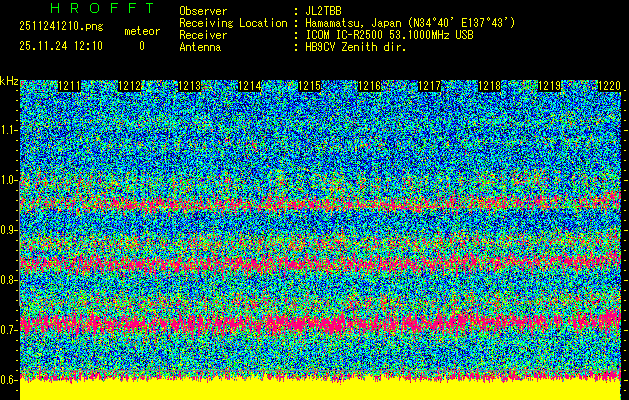Select the 1217 time marker
The image size is (629, 400).
(x=430, y=87)
